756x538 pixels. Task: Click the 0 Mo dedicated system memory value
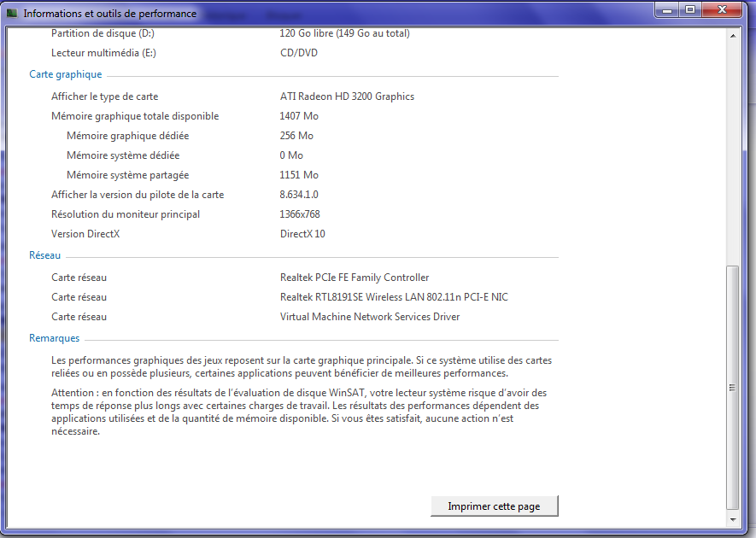[291, 155]
